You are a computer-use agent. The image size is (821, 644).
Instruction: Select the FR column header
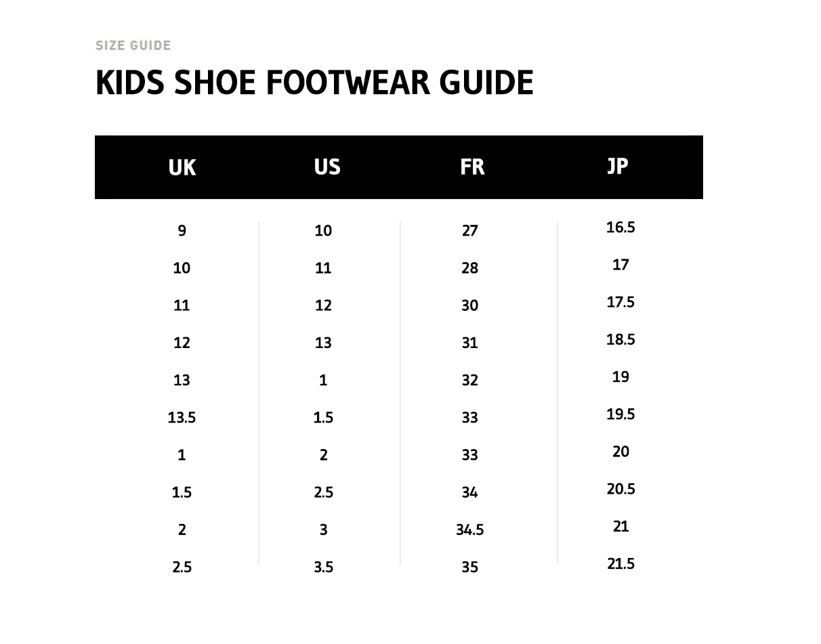coord(472,167)
